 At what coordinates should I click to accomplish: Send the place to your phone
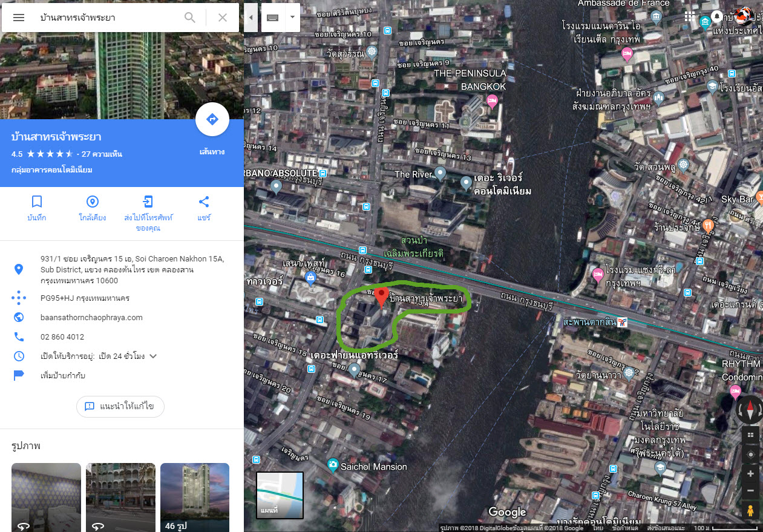click(x=148, y=213)
